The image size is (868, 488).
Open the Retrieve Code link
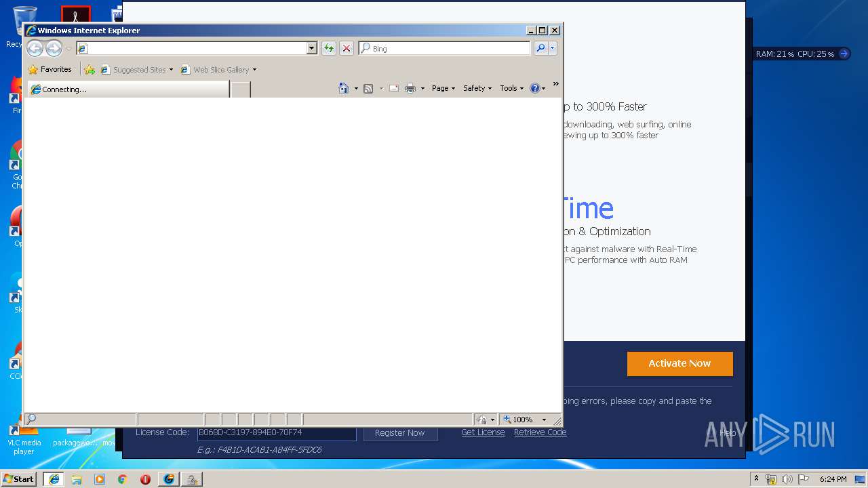point(540,432)
